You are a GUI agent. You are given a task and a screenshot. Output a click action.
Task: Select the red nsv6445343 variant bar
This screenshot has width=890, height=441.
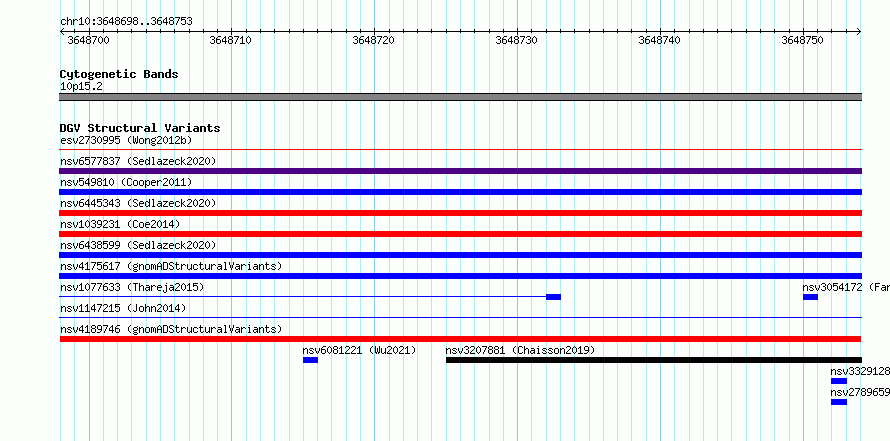460,213
